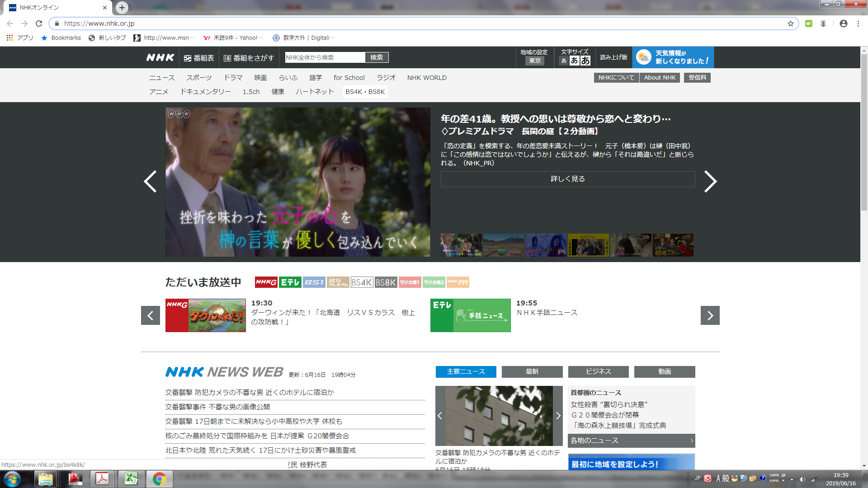The height and width of the screenshot is (488, 868).
Task: Go to previous now-broadcasting programs
Action: coord(151,315)
